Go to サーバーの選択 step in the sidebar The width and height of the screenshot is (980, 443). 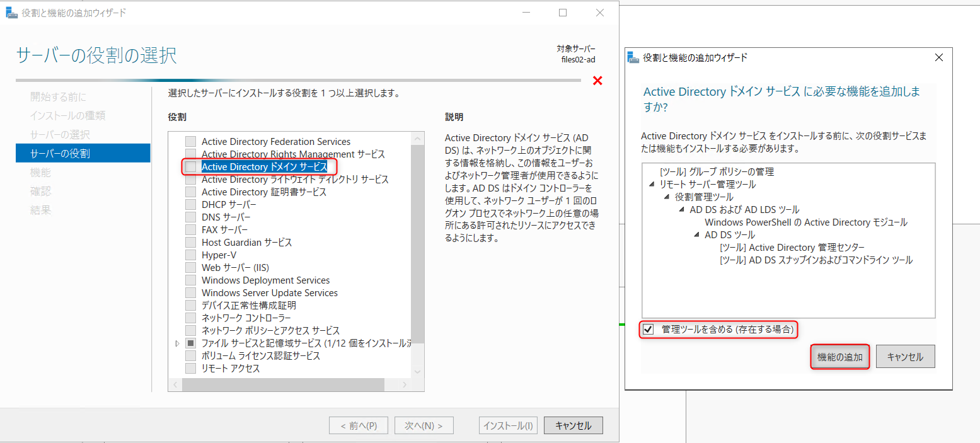click(x=60, y=134)
